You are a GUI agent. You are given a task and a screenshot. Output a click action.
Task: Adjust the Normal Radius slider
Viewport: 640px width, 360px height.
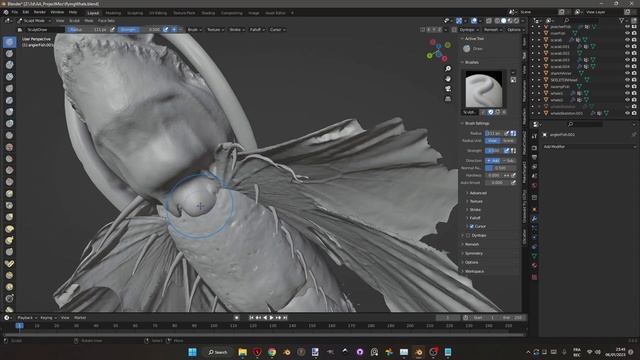501,168
